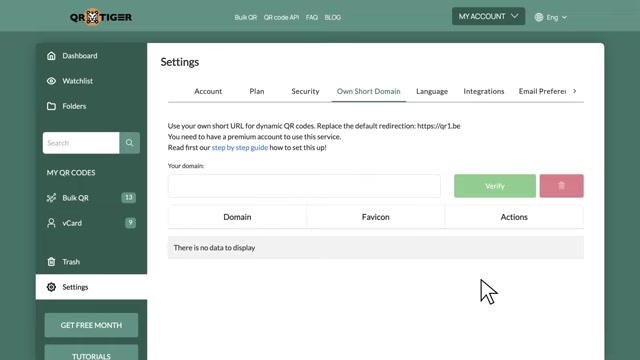Open FAQ in top navigation
This screenshot has width=640, height=360.
point(312,17)
